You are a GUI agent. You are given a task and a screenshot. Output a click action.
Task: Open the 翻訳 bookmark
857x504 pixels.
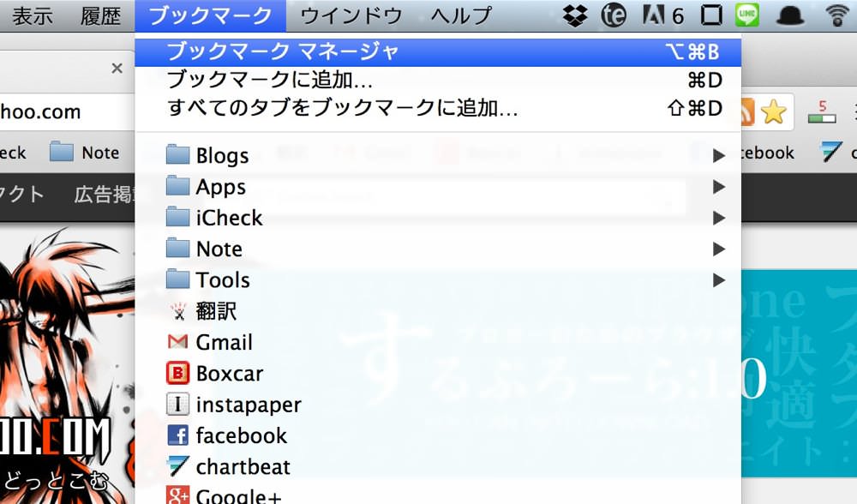438,311
